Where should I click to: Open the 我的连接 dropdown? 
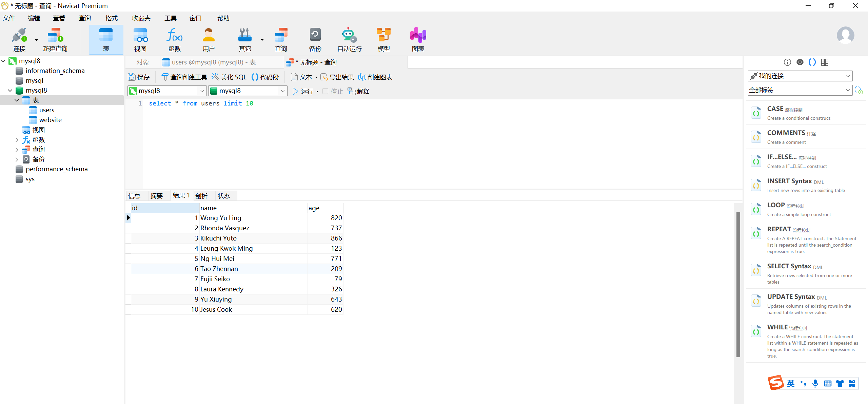tap(800, 76)
